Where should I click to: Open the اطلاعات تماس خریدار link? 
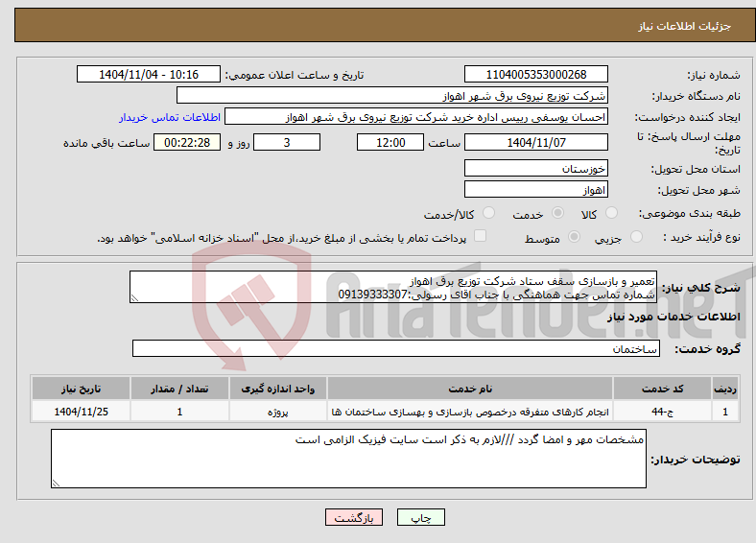click(170, 117)
